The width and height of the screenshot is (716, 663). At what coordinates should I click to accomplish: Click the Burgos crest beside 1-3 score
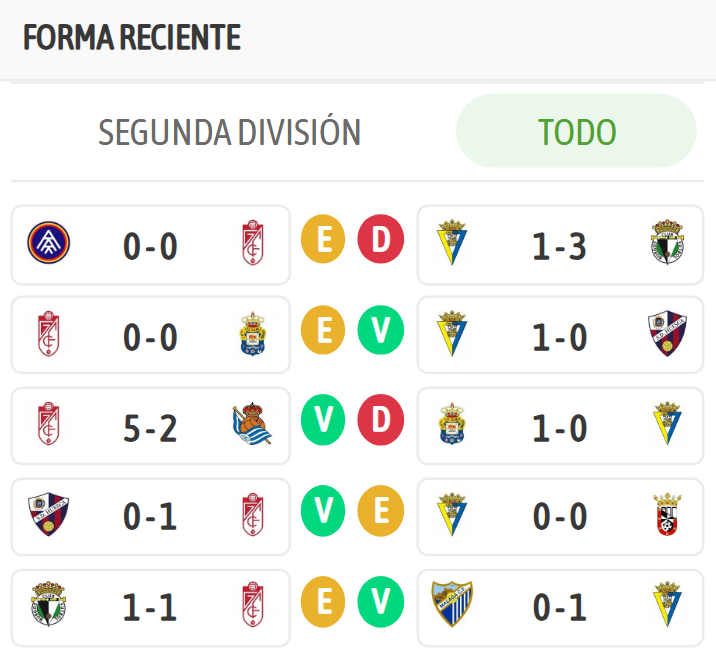point(666,243)
